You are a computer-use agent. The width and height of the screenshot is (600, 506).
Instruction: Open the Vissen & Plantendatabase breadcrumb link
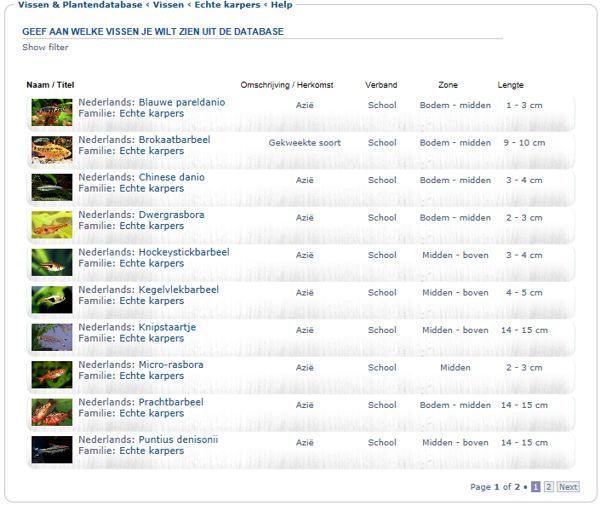coord(80,5)
